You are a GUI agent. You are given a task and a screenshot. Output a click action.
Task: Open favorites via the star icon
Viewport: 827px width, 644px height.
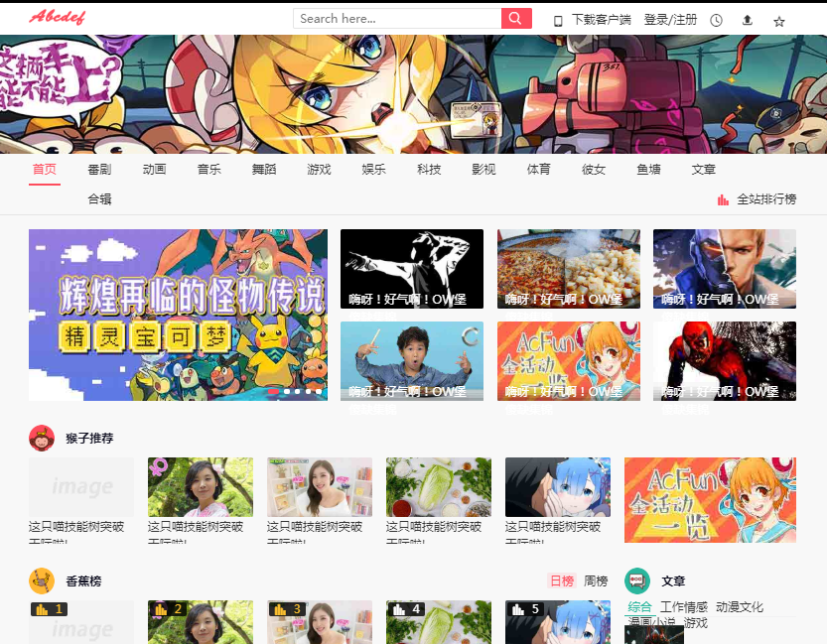tap(779, 20)
